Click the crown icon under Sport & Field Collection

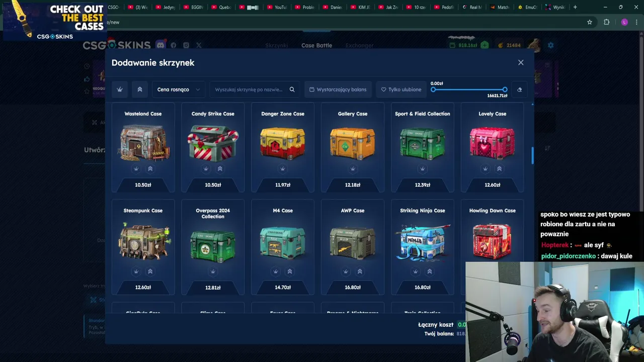tap(423, 168)
